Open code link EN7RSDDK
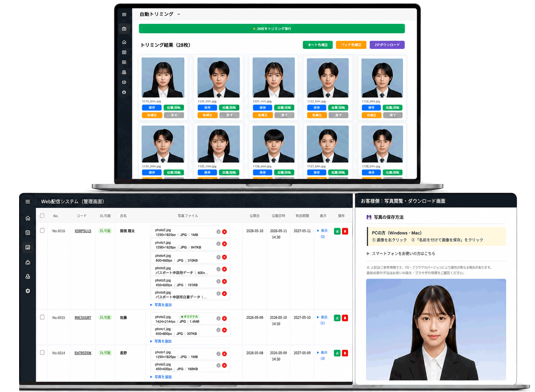This screenshot has height=392, width=535. point(83,353)
